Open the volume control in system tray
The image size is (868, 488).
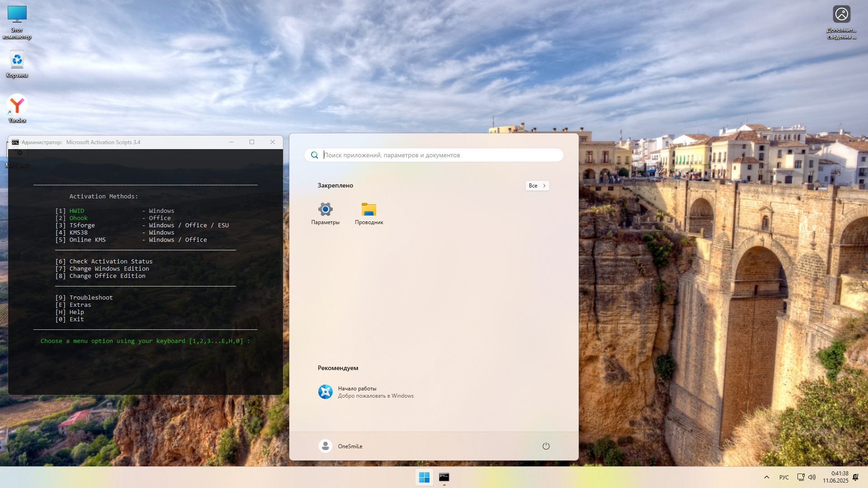pos(812,477)
